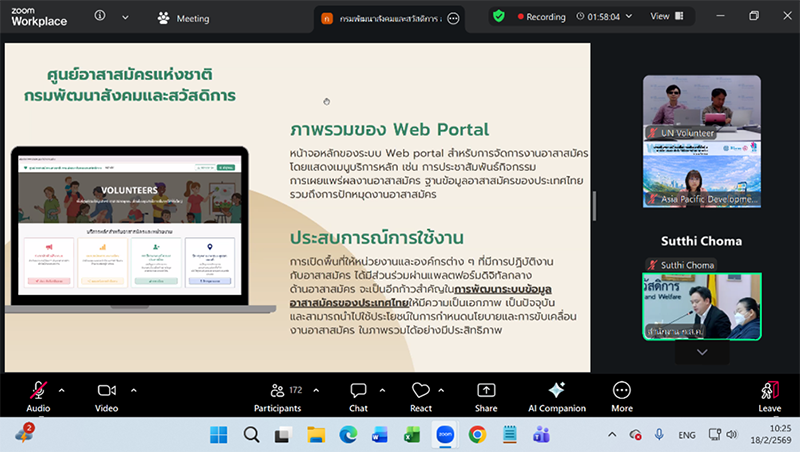Viewport: 800px width, 452px height.
Task: Show more video thumbnails down arrow
Action: [x=702, y=352]
